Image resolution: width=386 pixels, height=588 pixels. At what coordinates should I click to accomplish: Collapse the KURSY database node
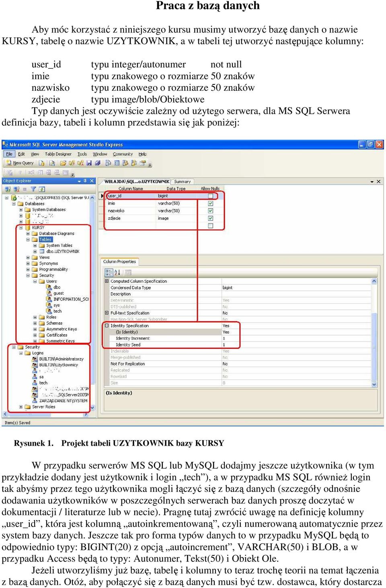pos(21,227)
